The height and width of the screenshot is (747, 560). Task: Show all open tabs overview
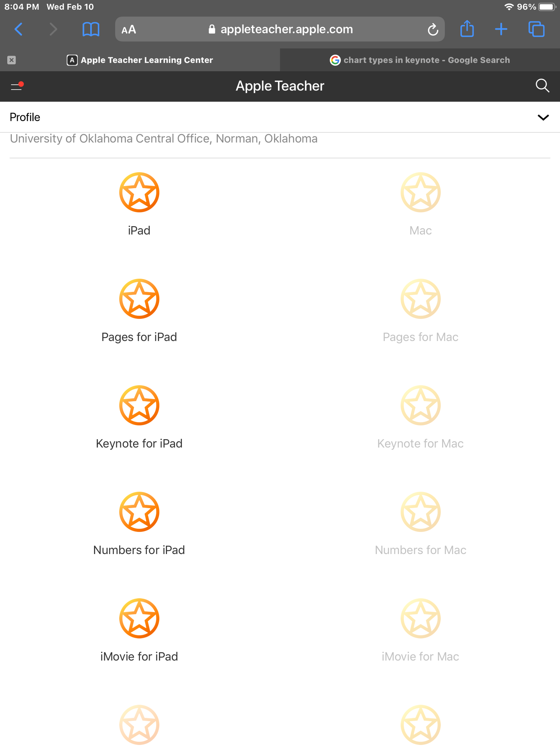point(536,29)
